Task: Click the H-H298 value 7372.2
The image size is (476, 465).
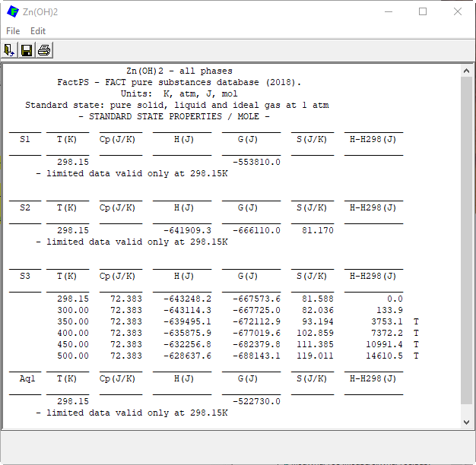Action: [387, 333]
